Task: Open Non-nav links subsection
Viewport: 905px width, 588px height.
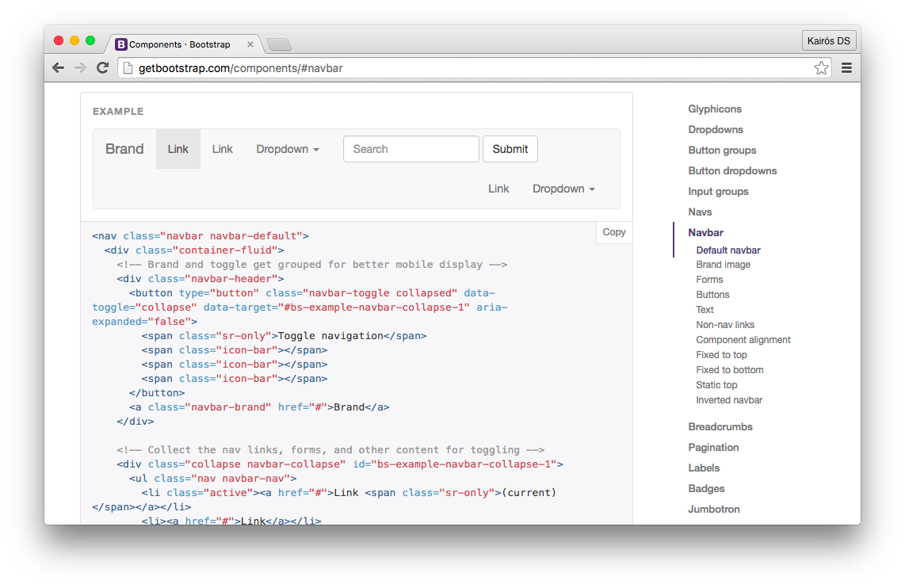Action: [725, 325]
